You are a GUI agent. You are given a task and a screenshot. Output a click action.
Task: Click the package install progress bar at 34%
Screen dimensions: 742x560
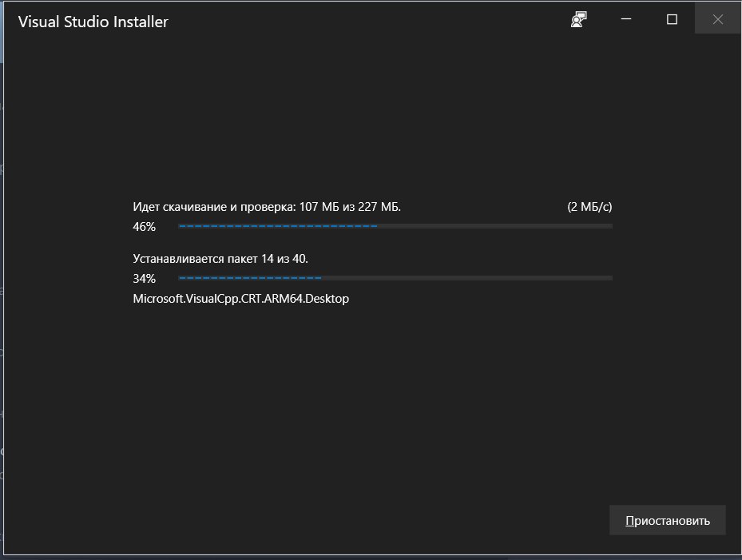pos(395,278)
